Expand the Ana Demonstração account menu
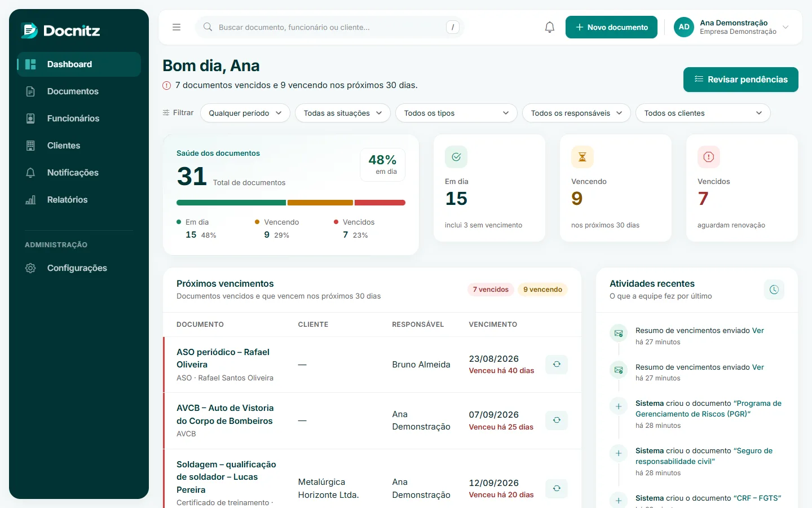 [732, 27]
